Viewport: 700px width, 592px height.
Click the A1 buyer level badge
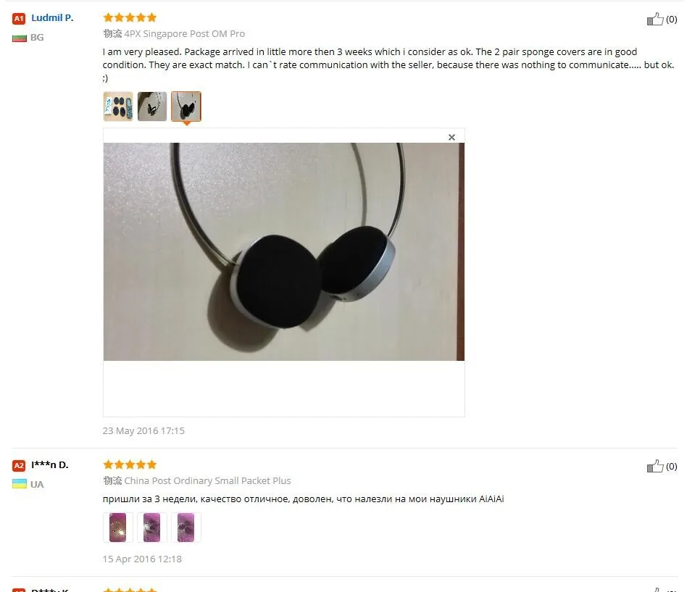pyautogui.click(x=19, y=19)
